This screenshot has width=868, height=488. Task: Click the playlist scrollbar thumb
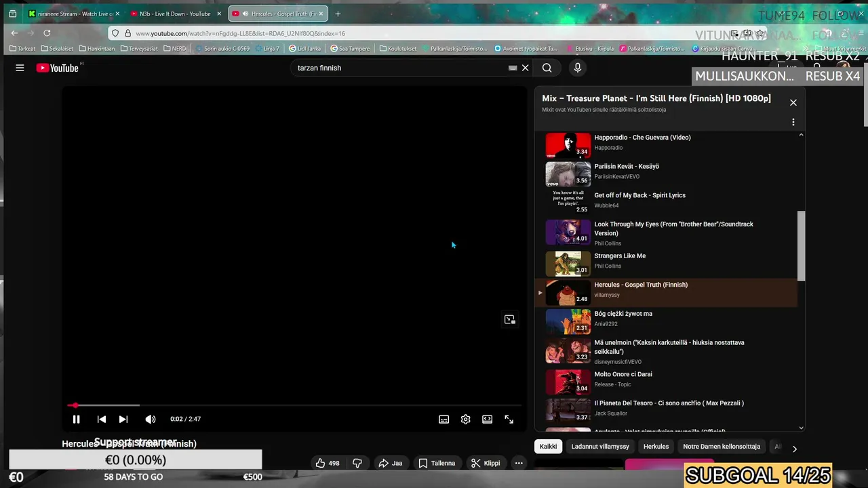(x=801, y=245)
